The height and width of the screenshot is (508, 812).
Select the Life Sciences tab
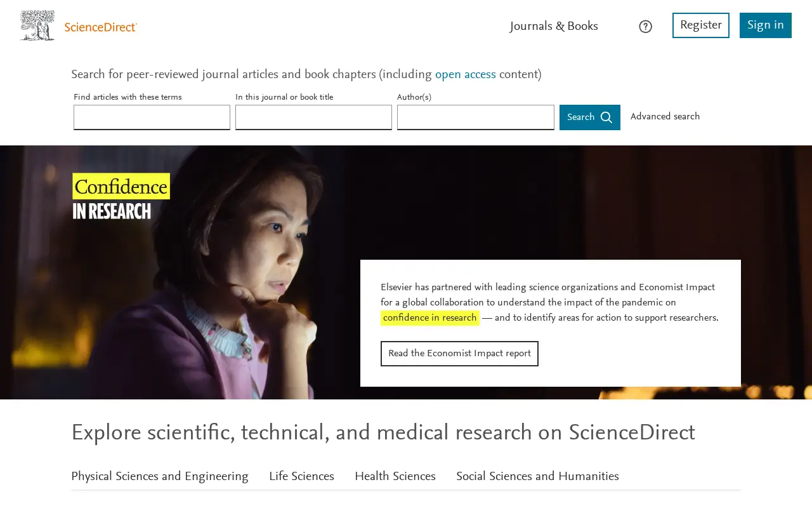pos(301,476)
